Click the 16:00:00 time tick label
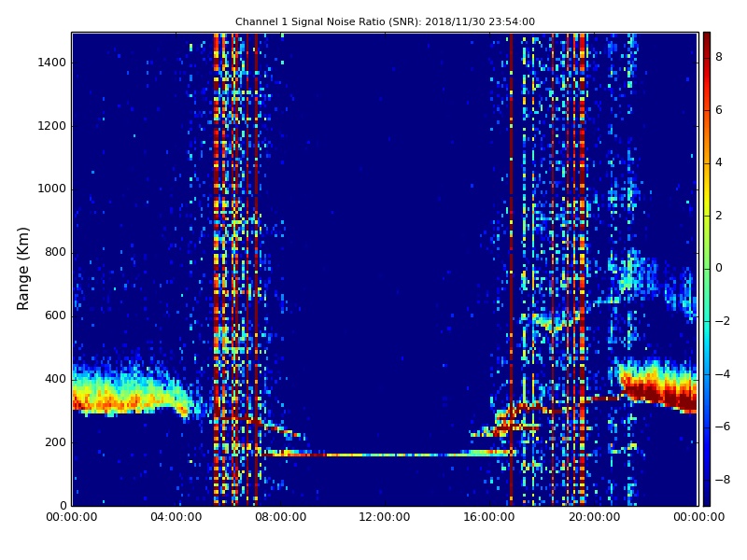 point(489,517)
